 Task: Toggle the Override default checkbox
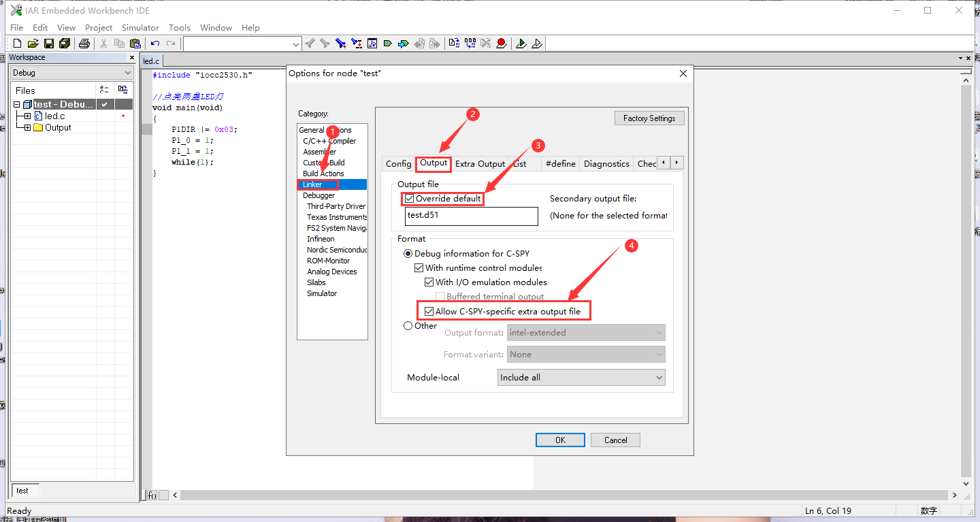tap(409, 199)
